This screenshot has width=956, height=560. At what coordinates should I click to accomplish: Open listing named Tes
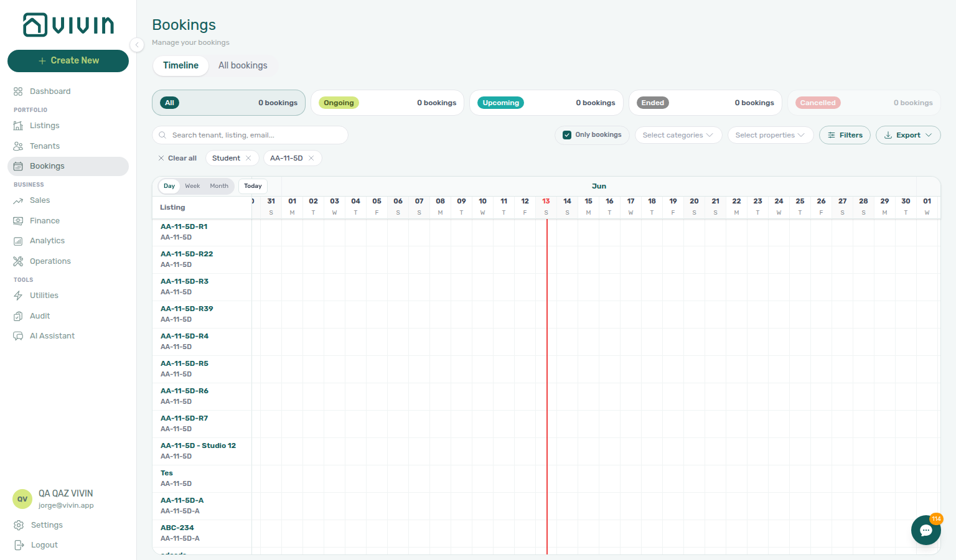point(166,473)
